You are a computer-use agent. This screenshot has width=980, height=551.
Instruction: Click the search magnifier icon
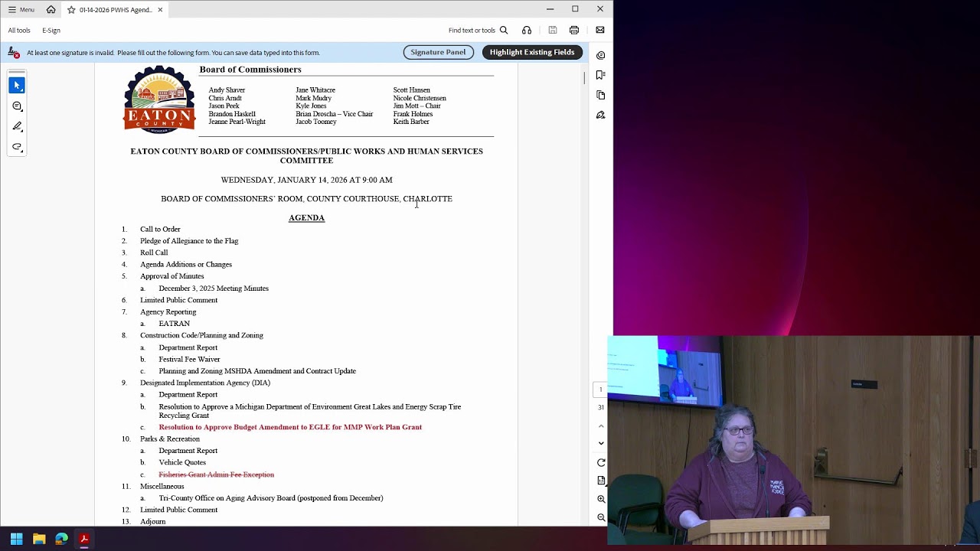pyautogui.click(x=504, y=31)
